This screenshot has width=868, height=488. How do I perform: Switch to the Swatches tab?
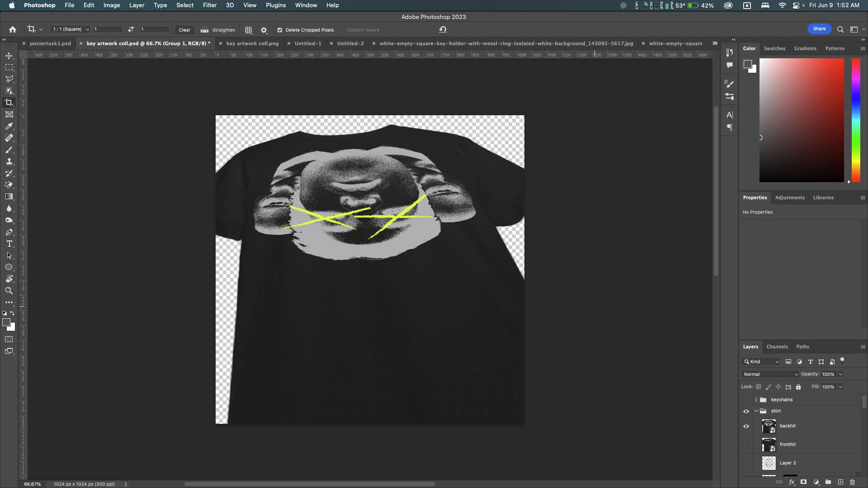[774, 48]
